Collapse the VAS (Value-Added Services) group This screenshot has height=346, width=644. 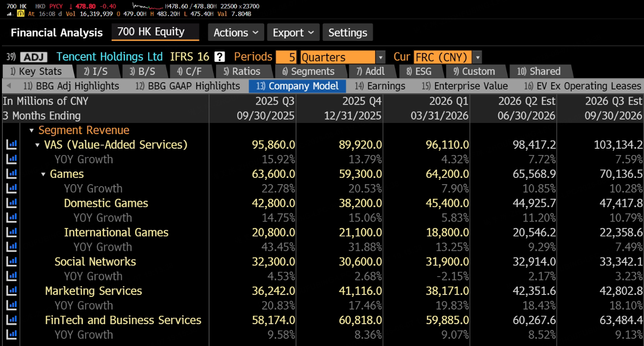(37, 145)
